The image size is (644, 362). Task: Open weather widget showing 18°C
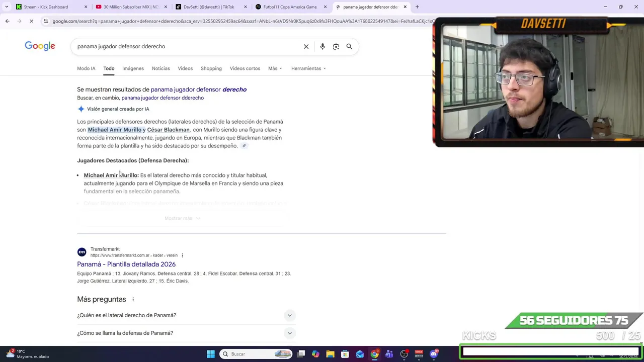(28, 354)
